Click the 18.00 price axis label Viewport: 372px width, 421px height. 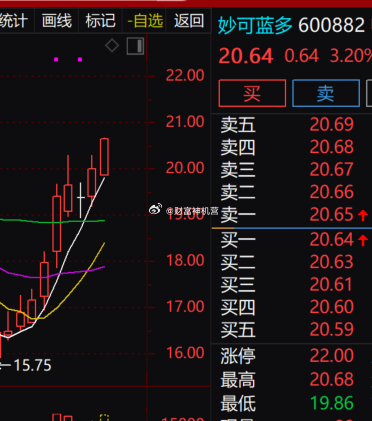coord(185,261)
